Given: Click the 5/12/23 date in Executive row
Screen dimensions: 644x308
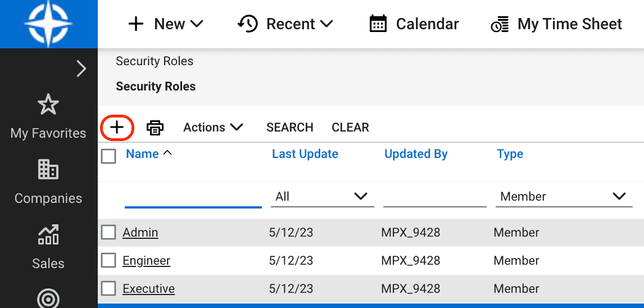Looking at the screenshot, I should (291, 289).
